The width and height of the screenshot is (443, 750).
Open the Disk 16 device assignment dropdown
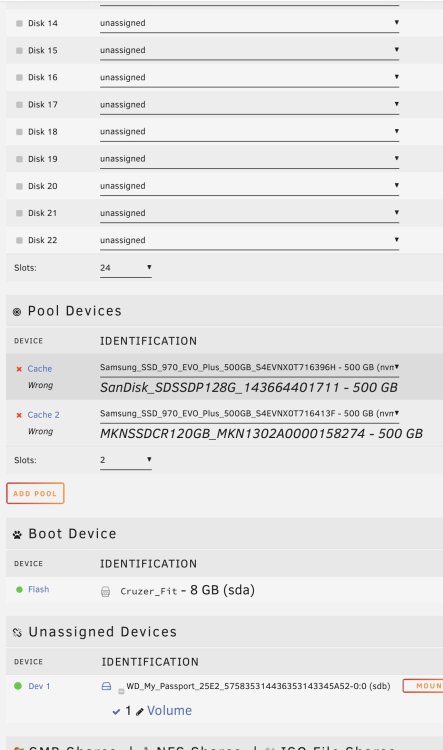[x=249, y=77]
